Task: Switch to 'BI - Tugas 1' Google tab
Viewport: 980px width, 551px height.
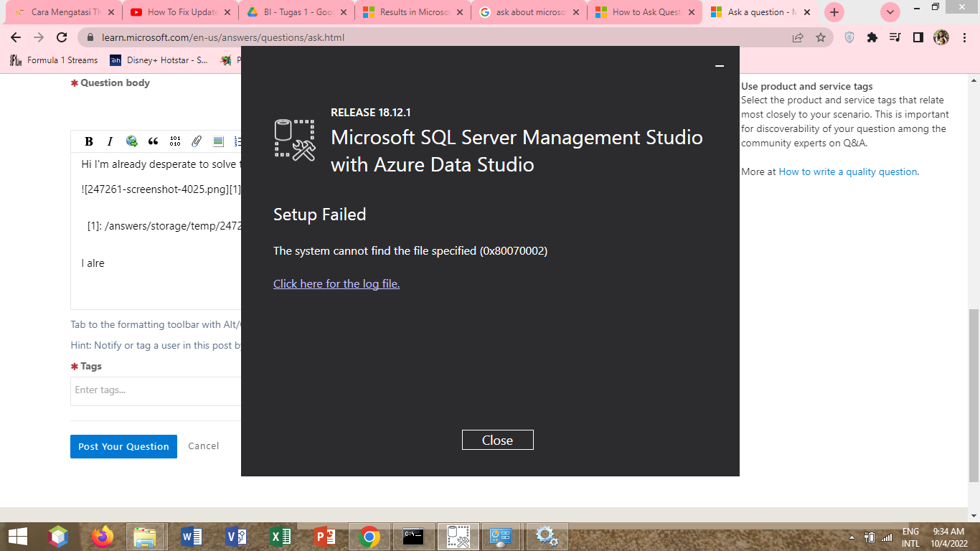Action: pyautogui.click(x=296, y=12)
